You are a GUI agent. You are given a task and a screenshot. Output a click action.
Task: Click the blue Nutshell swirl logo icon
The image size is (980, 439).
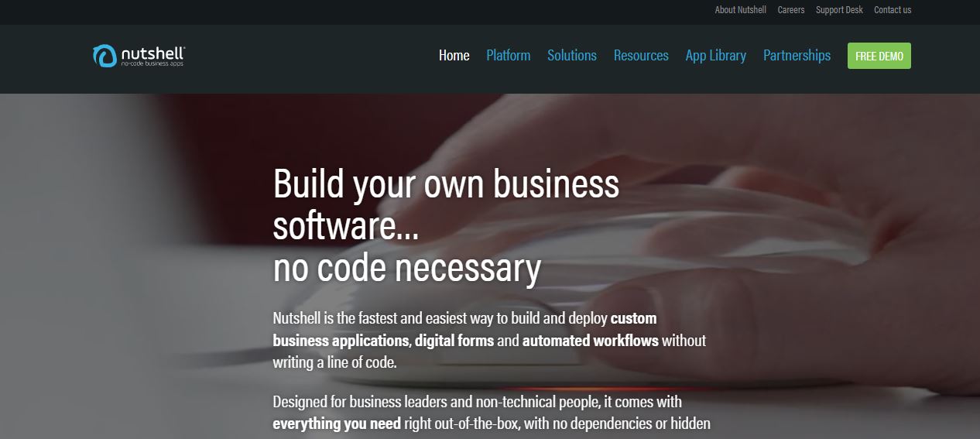click(105, 56)
